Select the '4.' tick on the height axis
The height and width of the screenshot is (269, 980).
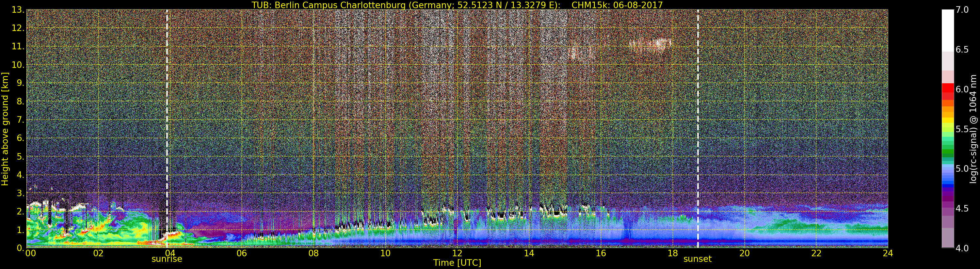pos(21,175)
